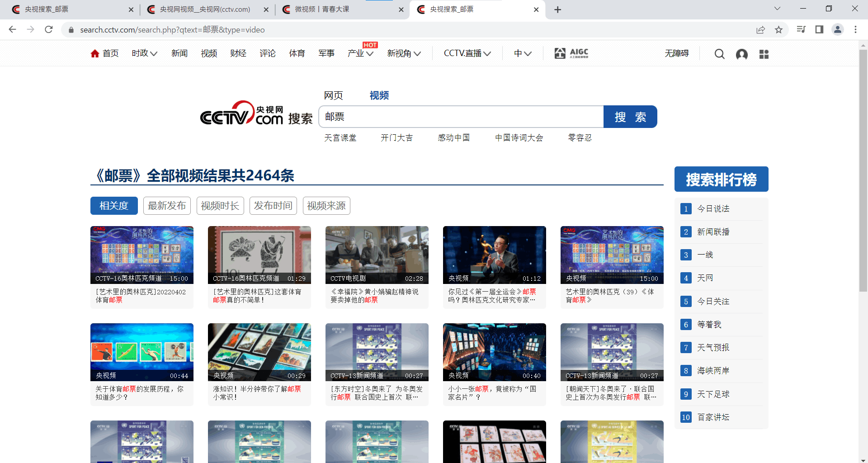Open the media control icon in toolbar
This screenshot has height=463, width=868.
click(801, 29)
